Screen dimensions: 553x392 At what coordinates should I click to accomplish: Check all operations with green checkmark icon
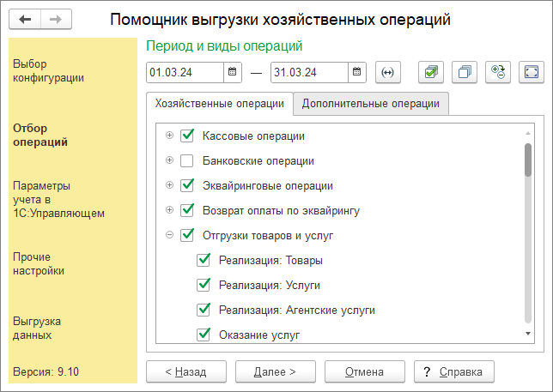(x=431, y=72)
